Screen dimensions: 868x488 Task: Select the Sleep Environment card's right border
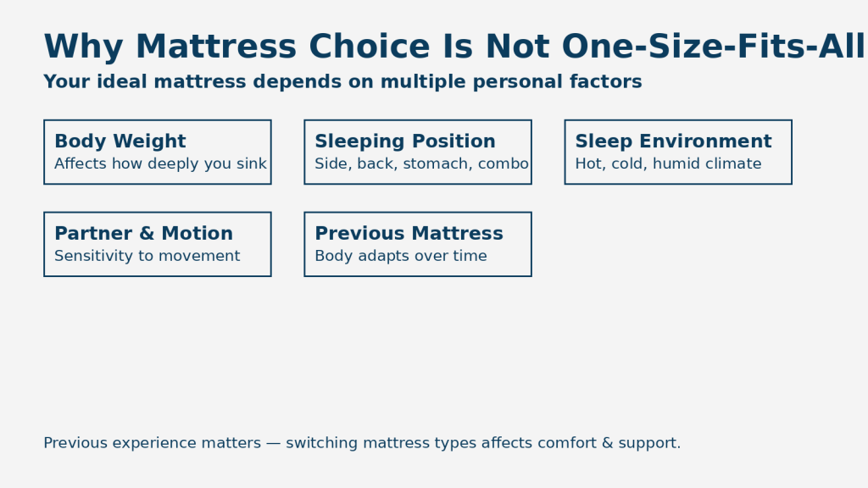point(791,152)
